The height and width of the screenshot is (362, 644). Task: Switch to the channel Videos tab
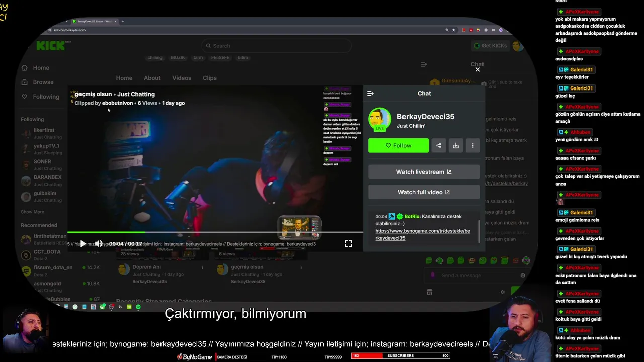[182, 78]
